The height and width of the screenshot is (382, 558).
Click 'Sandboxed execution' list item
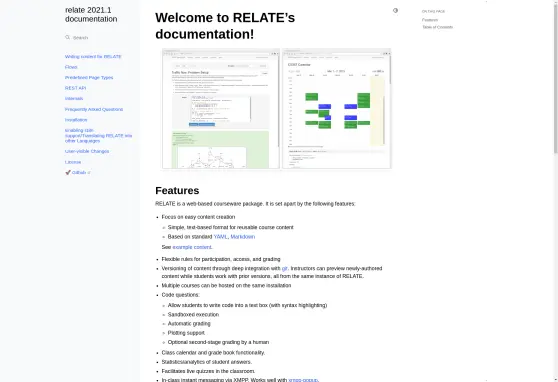193,315
